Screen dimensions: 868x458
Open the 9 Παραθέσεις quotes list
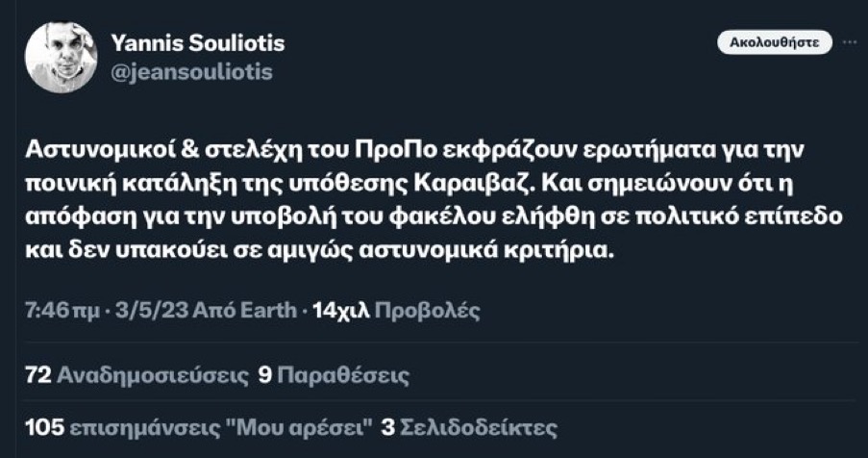click(333, 375)
